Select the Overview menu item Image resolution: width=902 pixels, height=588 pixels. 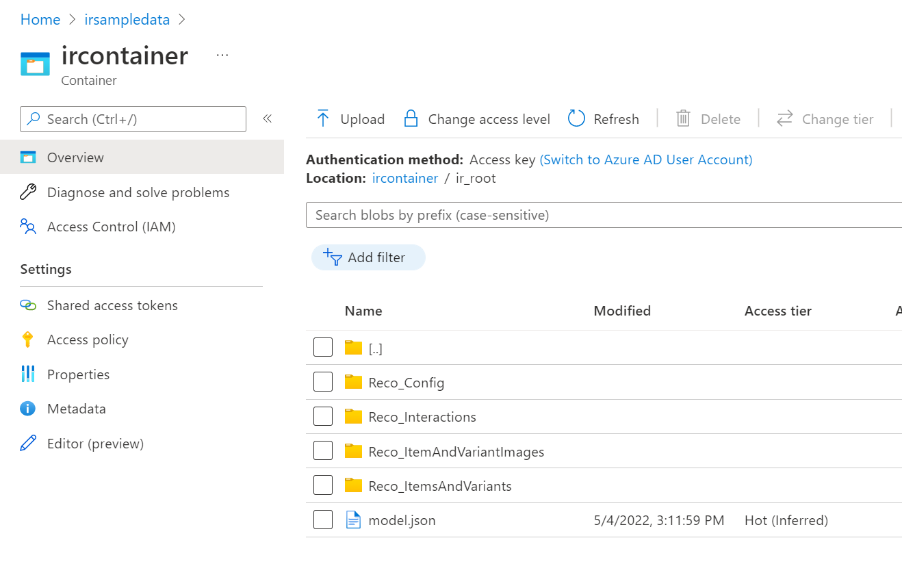tap(75, 157)
